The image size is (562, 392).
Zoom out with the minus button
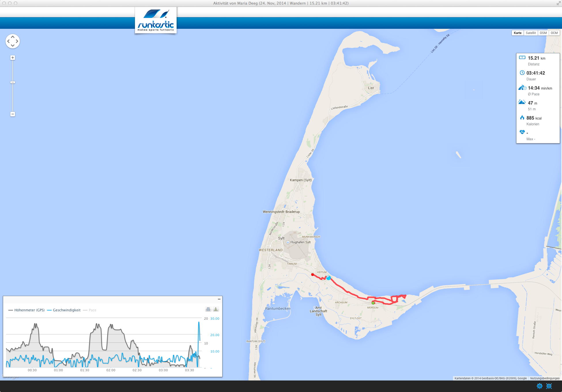13,114
